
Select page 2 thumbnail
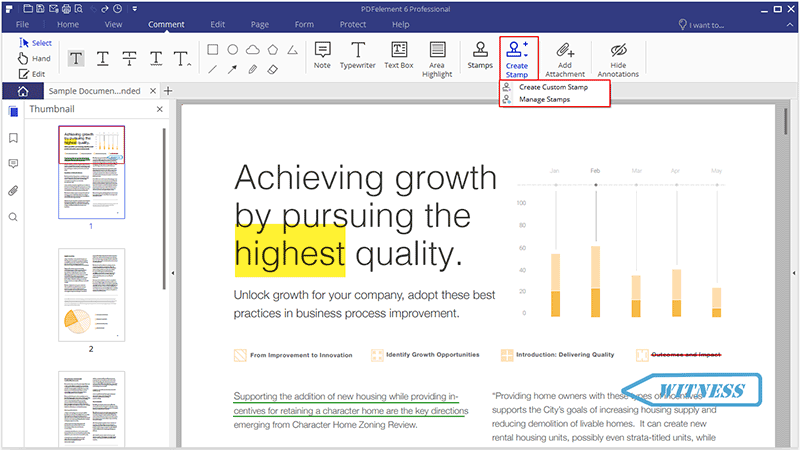[91, 295]
